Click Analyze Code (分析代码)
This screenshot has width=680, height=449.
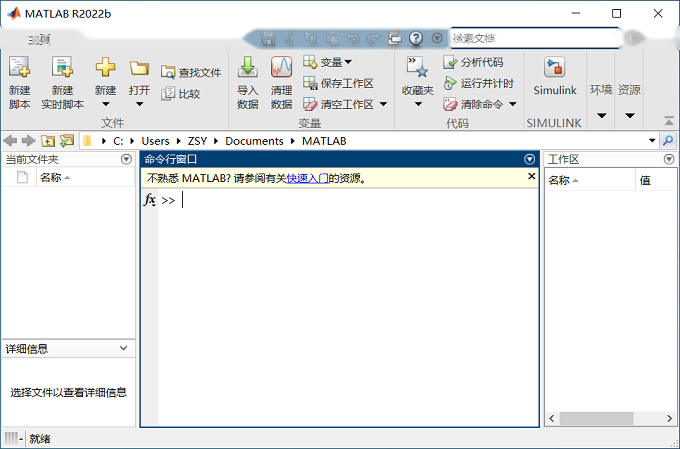[473, 62]
